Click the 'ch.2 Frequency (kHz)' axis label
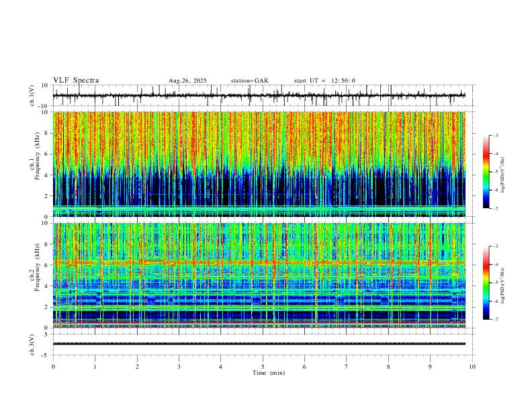532x411 pixels. [x=35, y=267]
